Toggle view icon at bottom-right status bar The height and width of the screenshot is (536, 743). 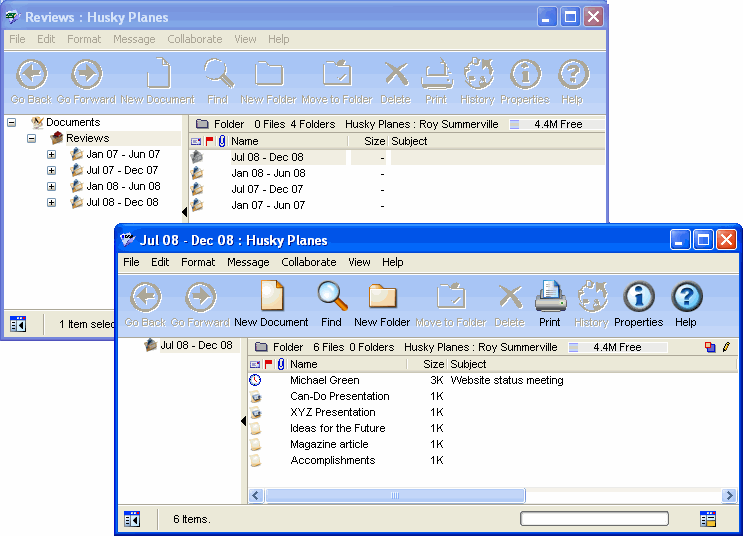(708, 519)
